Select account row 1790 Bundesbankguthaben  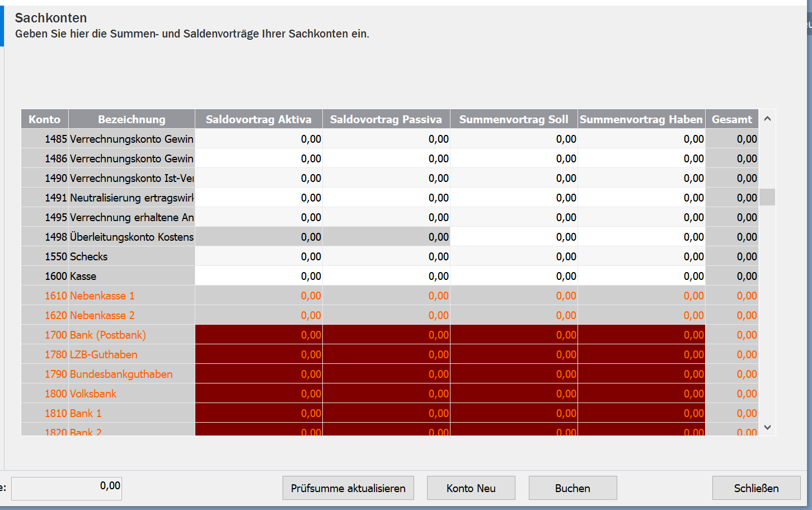click(x=389, y=374)
